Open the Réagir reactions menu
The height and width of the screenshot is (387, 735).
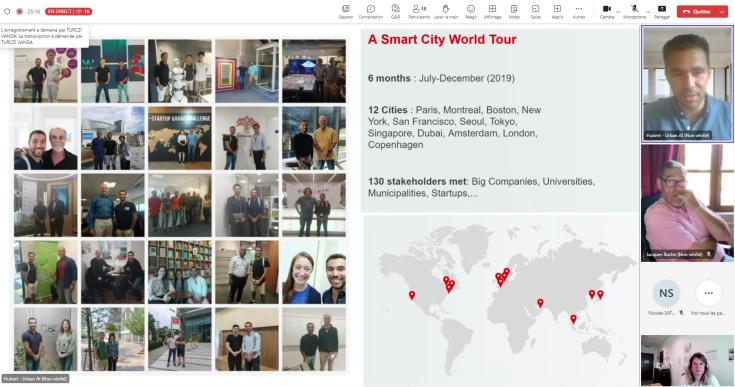pos(471,12)
